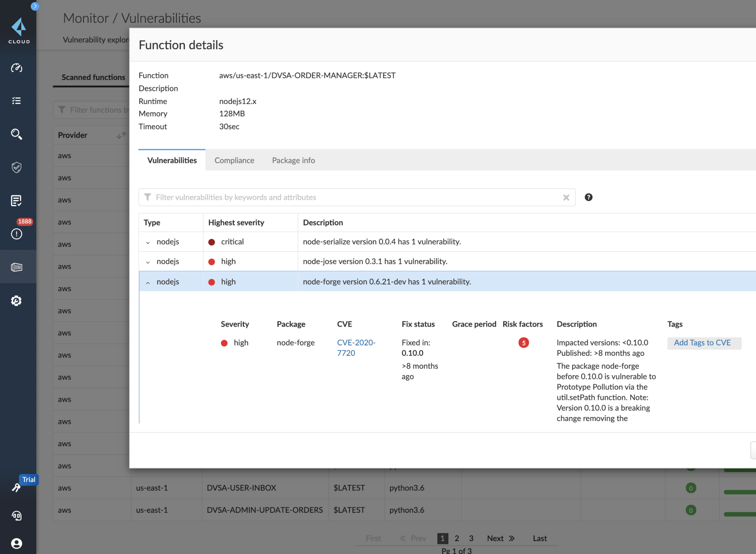Open the Settings gear icon

(x=16, y=301)
